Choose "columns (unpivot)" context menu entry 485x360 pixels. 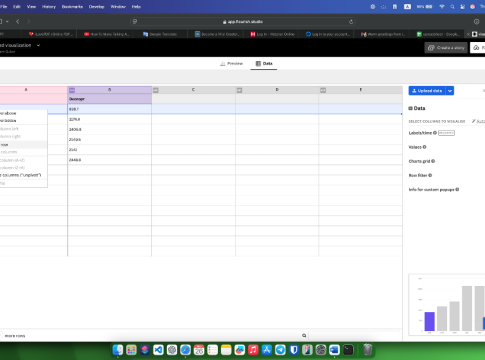21,175
